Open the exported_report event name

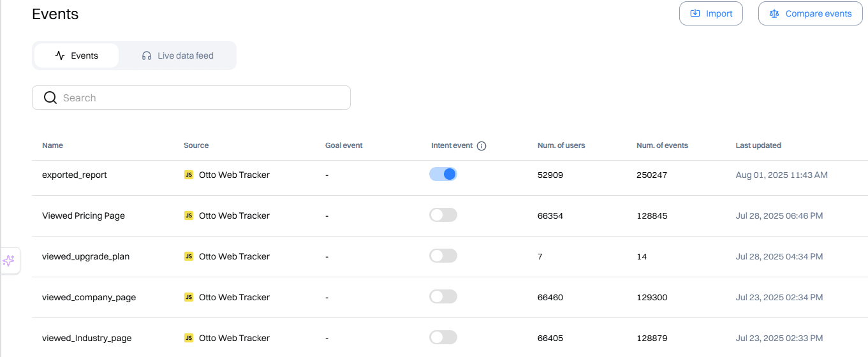75,175
